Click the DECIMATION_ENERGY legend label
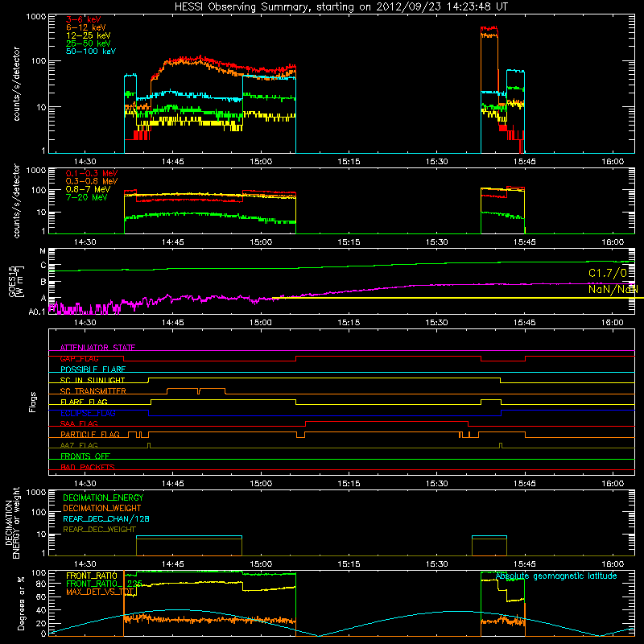The height and width of the screenshot is (644, 644). click(103, 497)
